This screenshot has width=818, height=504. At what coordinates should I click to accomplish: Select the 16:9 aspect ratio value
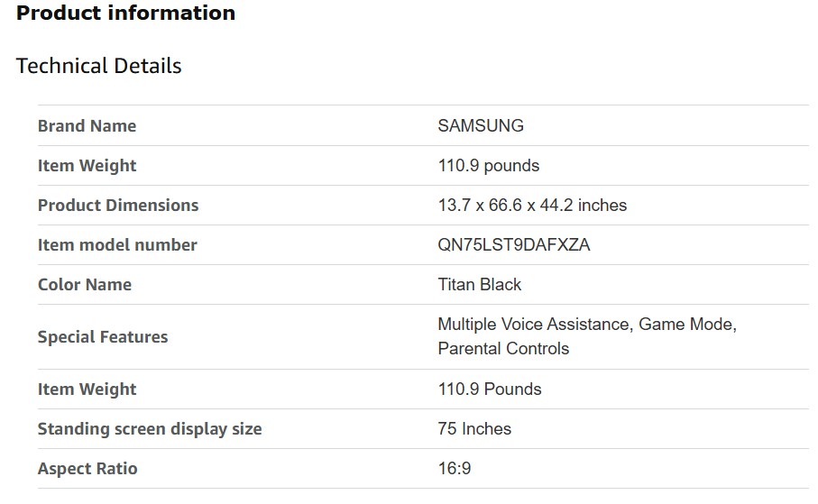[455, 469]
